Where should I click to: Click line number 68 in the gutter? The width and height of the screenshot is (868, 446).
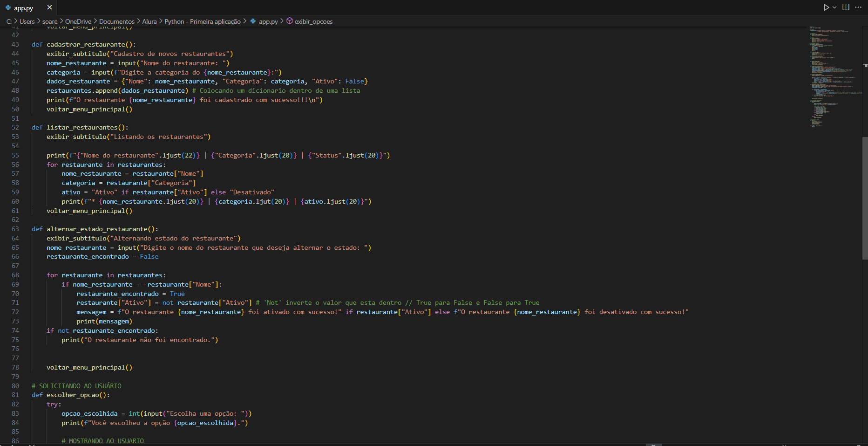tap(15, 275)
